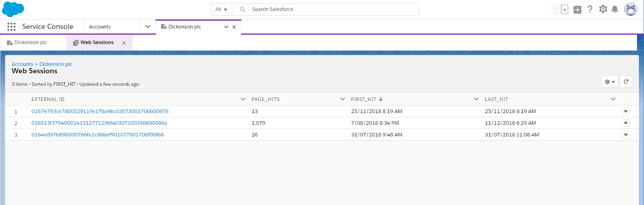
Task: Expand the Accounts navigation menu chevron
Action: (x=148, y=27)
